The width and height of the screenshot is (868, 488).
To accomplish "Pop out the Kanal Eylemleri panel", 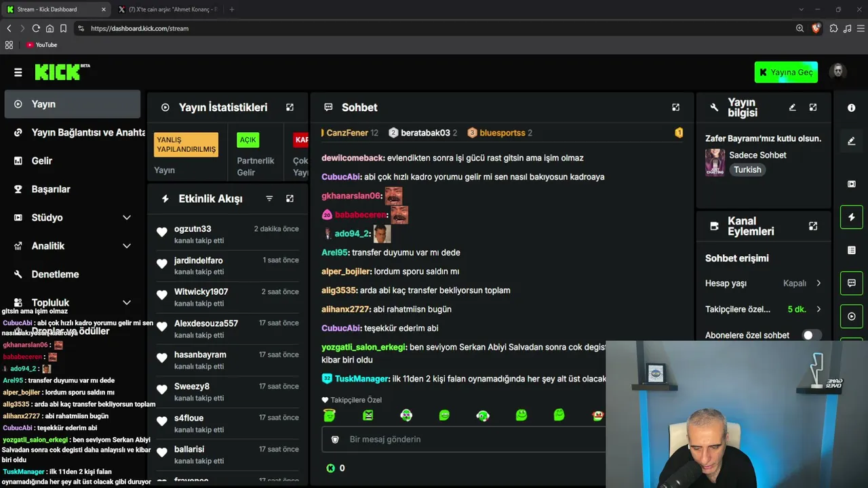I will point(813,226).
